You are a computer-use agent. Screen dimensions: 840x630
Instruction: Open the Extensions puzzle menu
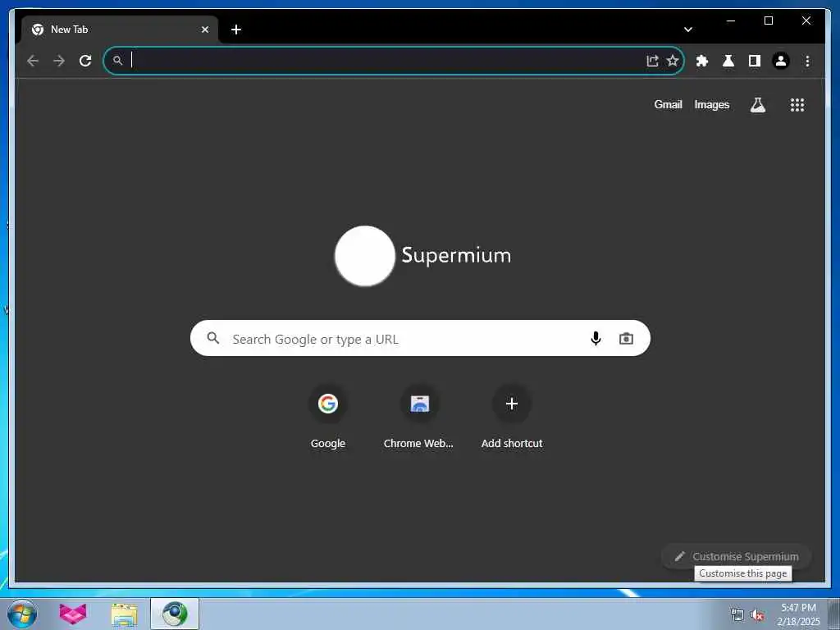(x=702, y=61)
